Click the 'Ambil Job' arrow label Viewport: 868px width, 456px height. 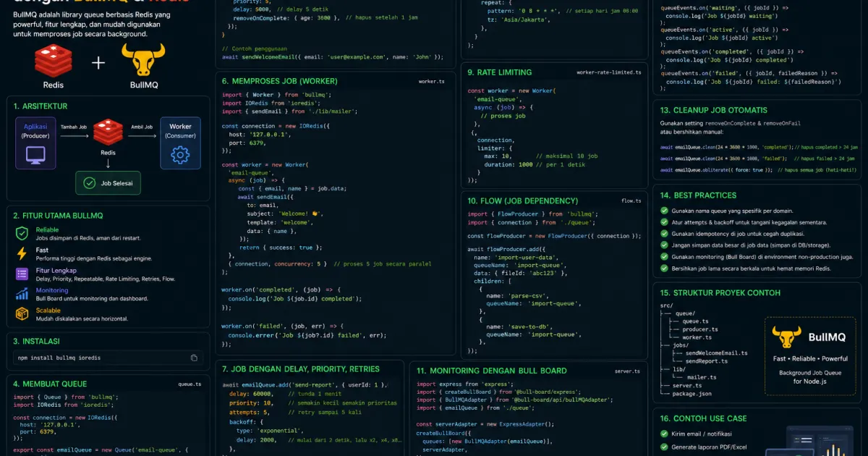(x=142, y=127)
